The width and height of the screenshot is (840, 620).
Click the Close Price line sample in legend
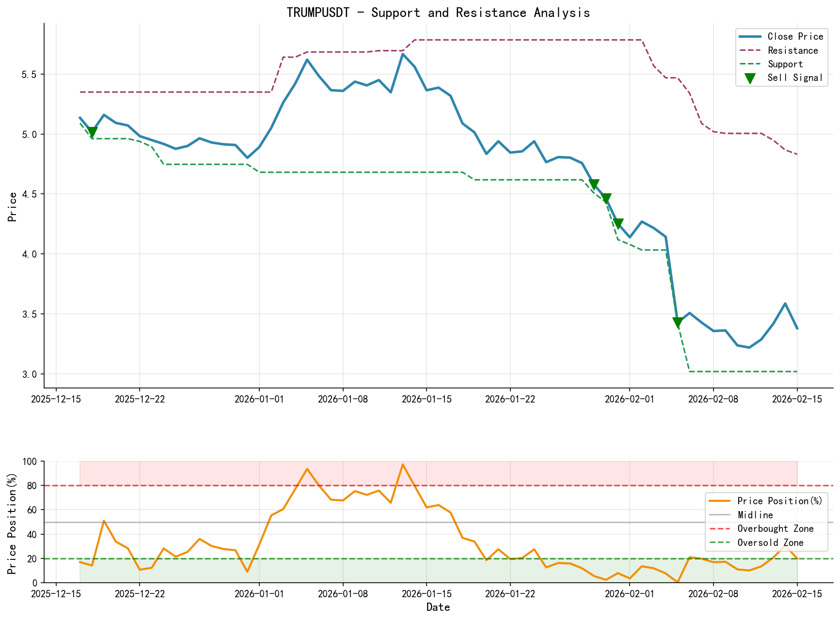click(750, 36)
